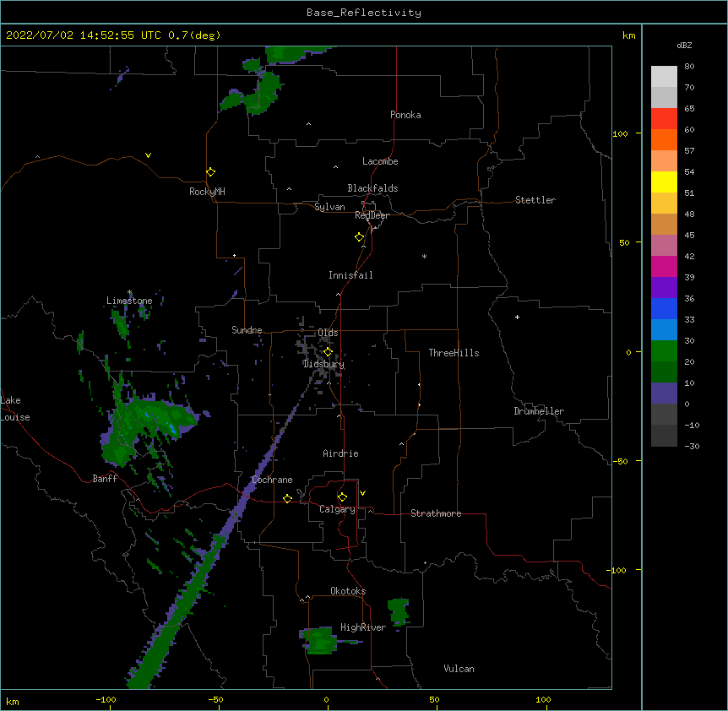Viewport: 728px width, 711px height.
Task: Select the HighRiver town label
Action: [363, 627]
